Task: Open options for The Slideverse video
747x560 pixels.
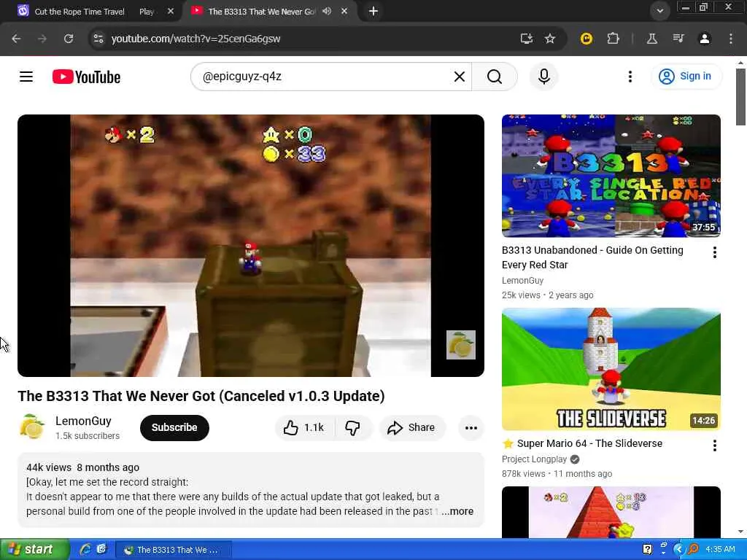Action: pos(714,446)
